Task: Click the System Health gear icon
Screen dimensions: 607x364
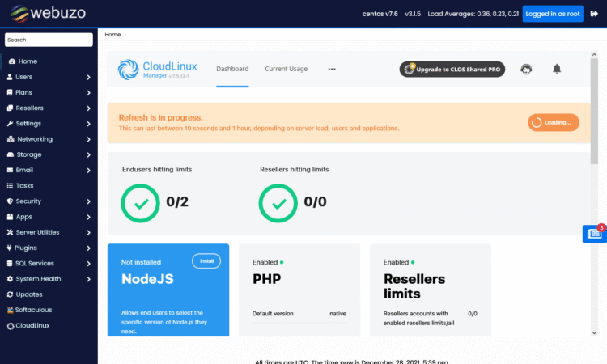Action: click(10, 279)
